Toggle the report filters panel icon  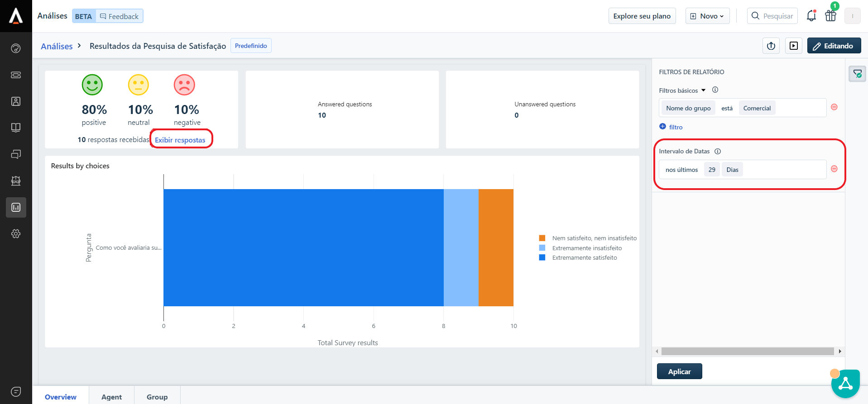[x=857, y=74]
